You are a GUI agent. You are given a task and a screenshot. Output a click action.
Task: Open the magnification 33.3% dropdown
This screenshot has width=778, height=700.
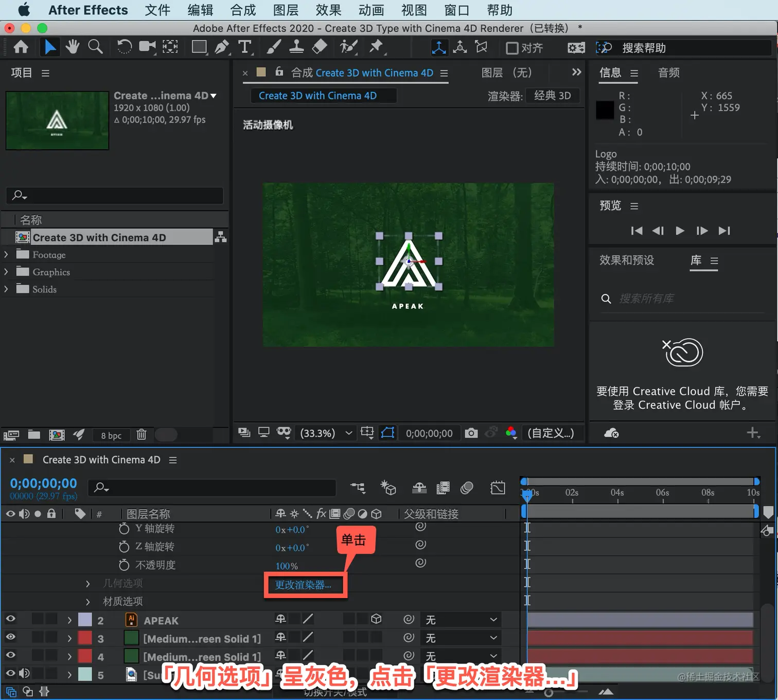[326, 433]
